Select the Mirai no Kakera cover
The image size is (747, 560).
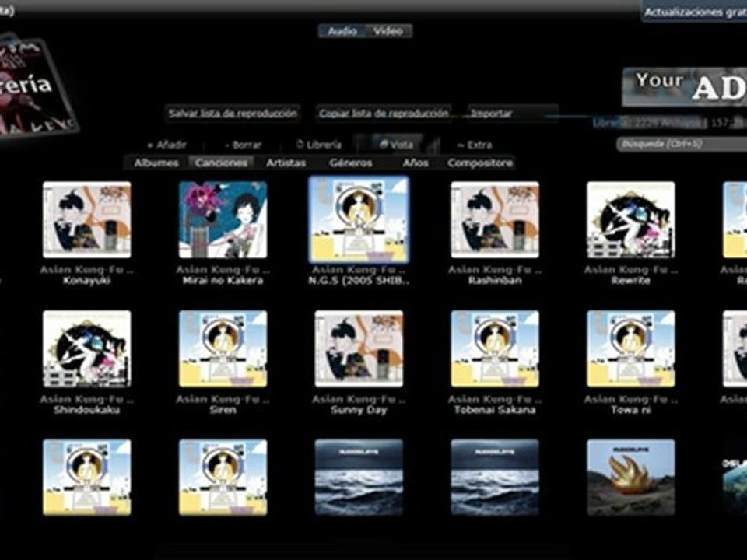[223, 219]
